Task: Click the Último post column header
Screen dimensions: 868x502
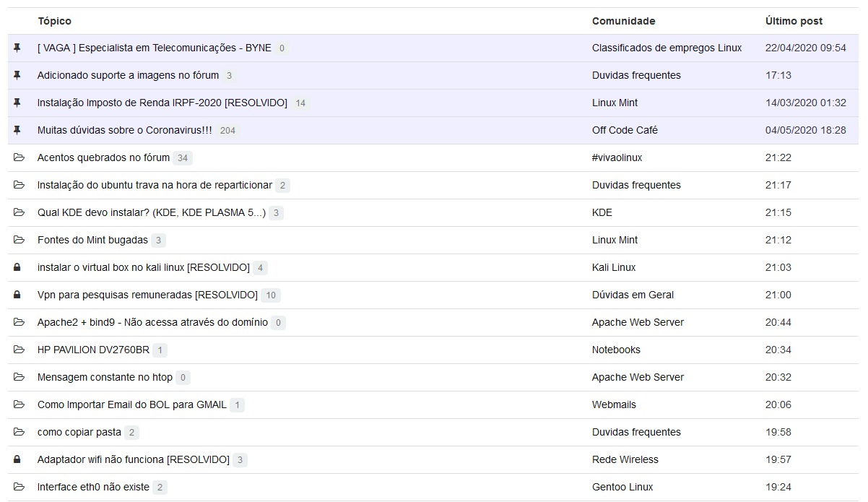Action: (794, 21)
